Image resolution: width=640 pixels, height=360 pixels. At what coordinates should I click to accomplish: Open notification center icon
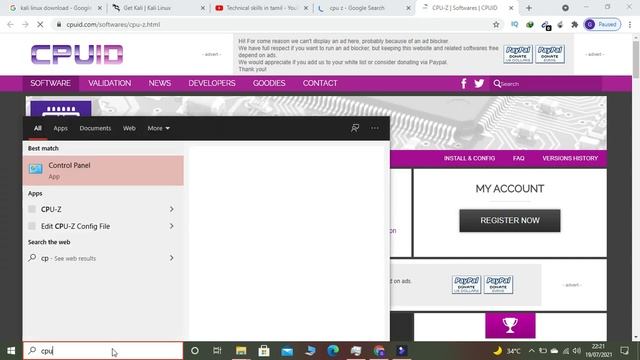(624, 351)
